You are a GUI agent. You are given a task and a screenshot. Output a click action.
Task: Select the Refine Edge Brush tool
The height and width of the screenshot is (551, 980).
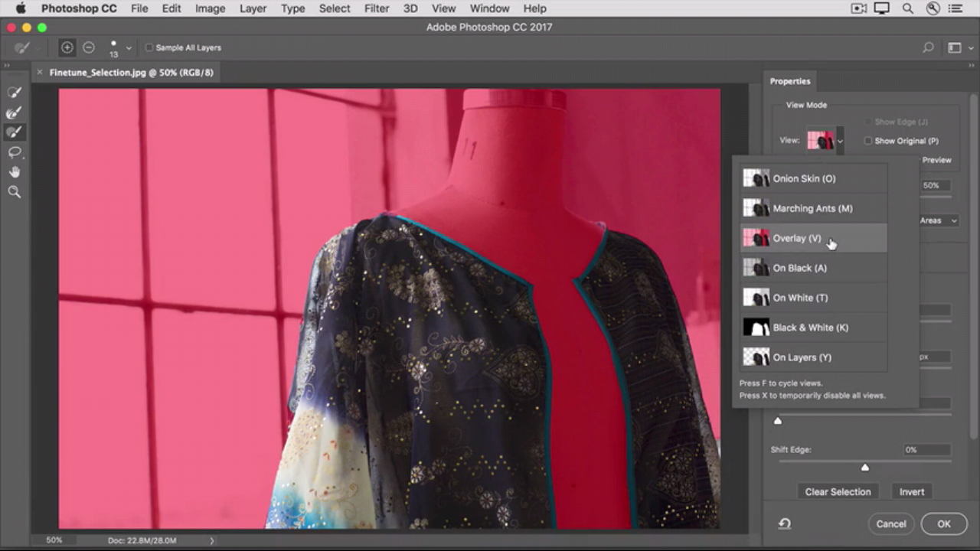14,112
